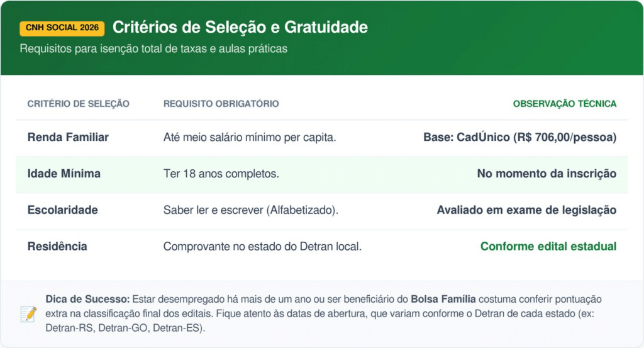This screenshot has width=644, height=348.
Task: Click the subtitle about isenção total de taxas
Action: (153, 48)
